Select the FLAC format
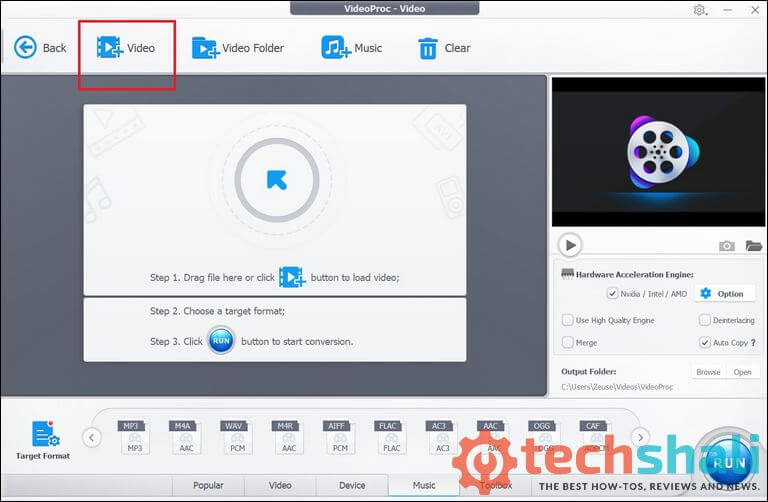Viewport: 768px width, 502px height. pos(391,437)
